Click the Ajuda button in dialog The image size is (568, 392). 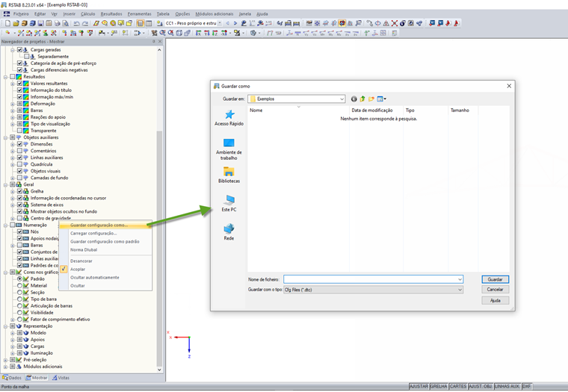click(496, 300)
